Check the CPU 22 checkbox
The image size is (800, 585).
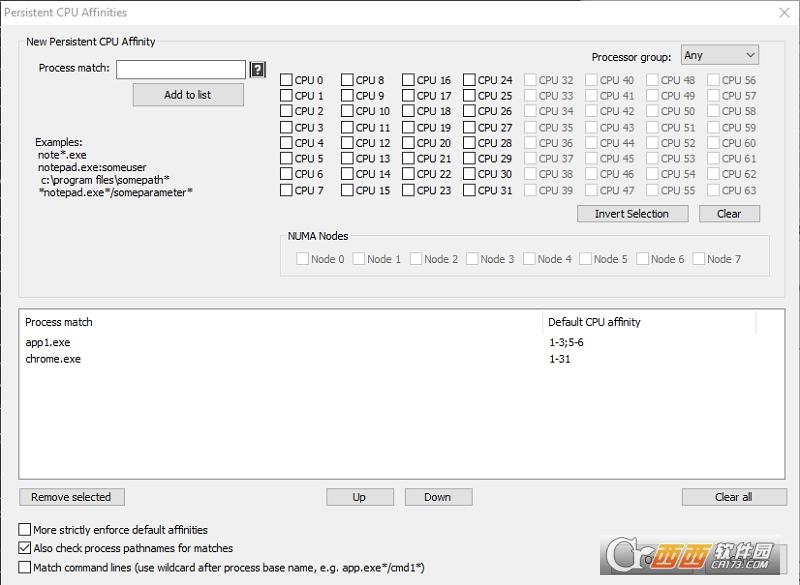408,174
